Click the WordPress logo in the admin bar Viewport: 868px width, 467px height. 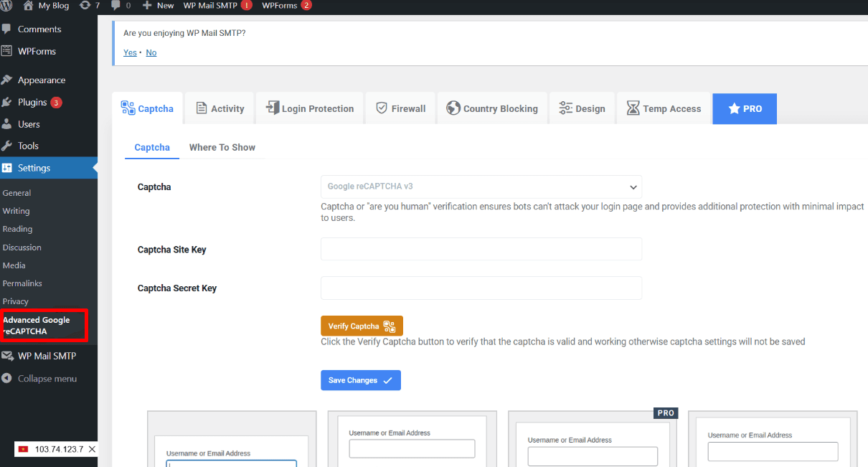7,6
